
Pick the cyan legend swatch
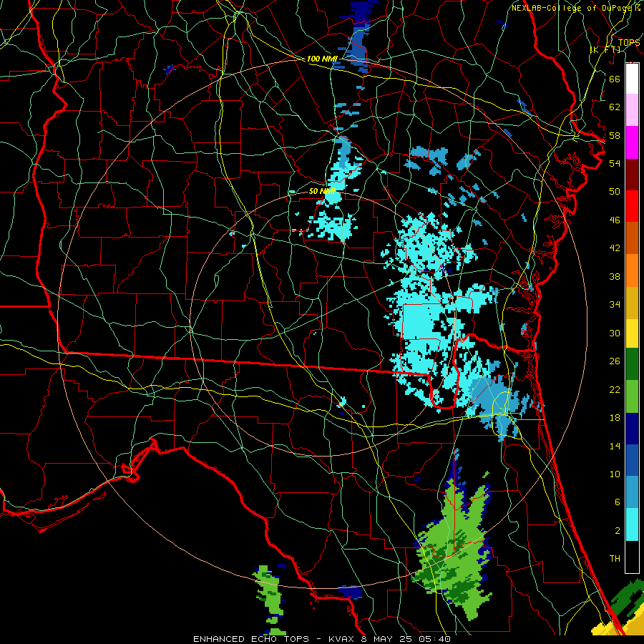632,525
